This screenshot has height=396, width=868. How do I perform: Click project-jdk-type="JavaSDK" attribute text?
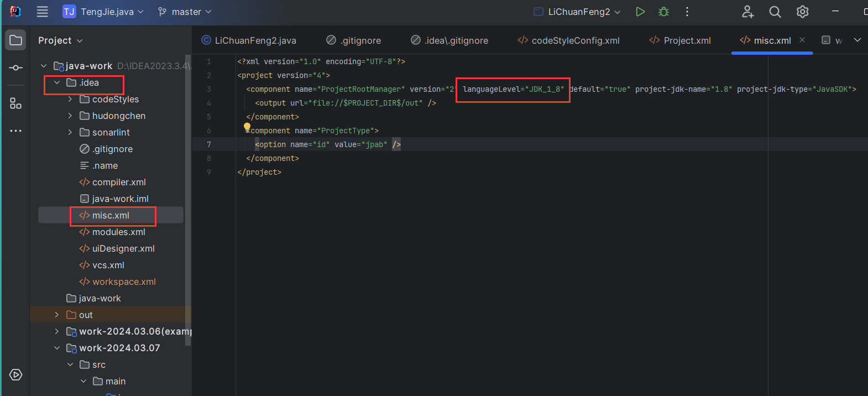point(794,89)
